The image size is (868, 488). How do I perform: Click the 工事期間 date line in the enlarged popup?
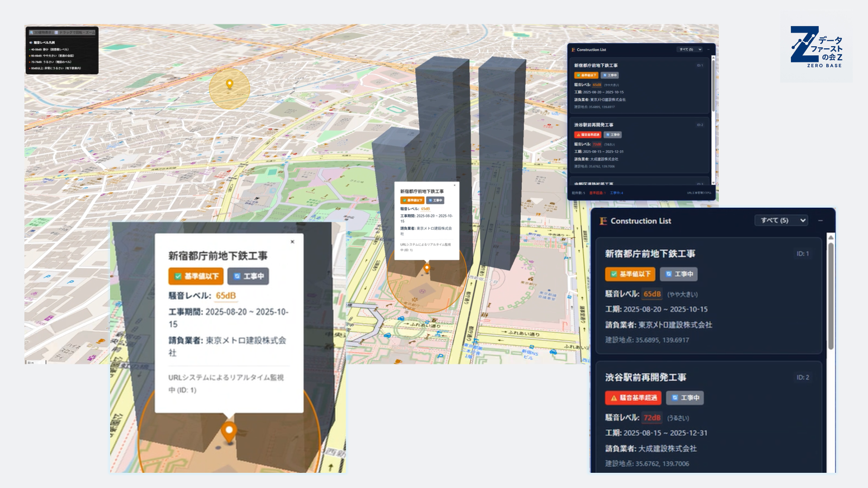pyautogui.click(x=228, y=318)
